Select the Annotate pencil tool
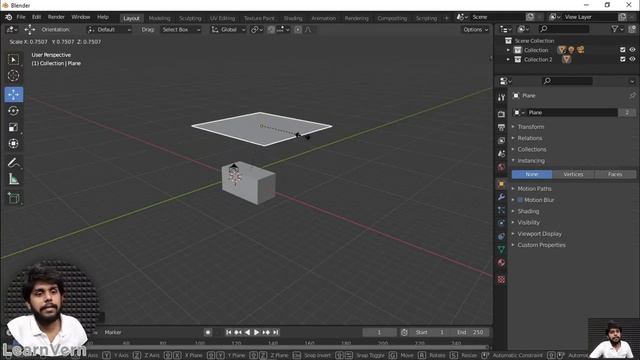 click(x=13, y=162)
